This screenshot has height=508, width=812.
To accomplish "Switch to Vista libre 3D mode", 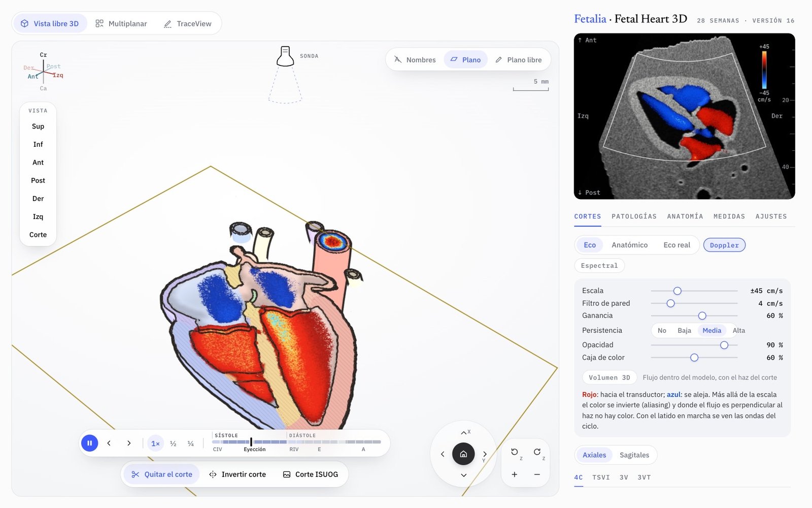I will (50, 23).
